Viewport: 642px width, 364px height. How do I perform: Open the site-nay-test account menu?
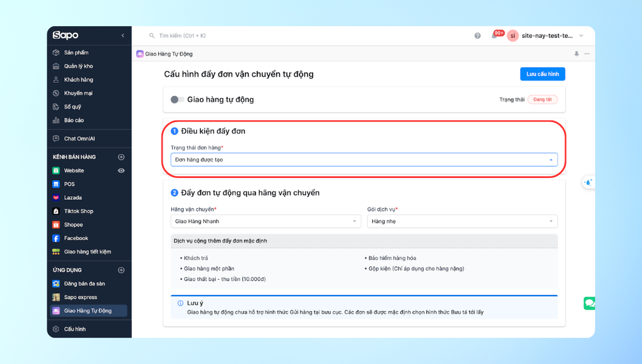pyautogui.click(x=546, y=36)
